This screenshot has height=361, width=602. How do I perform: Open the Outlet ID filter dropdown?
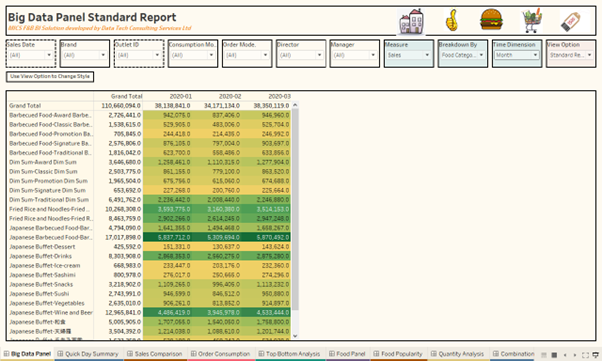click(139, 55)
